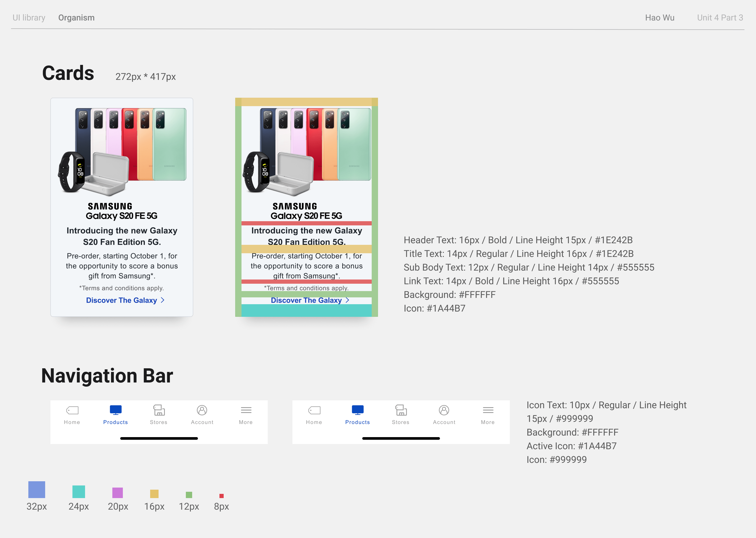The height and width of the screenshot is (538, 756).
Task: Open Discover The Galaxy link on left card
Action: tap(122, 300)
